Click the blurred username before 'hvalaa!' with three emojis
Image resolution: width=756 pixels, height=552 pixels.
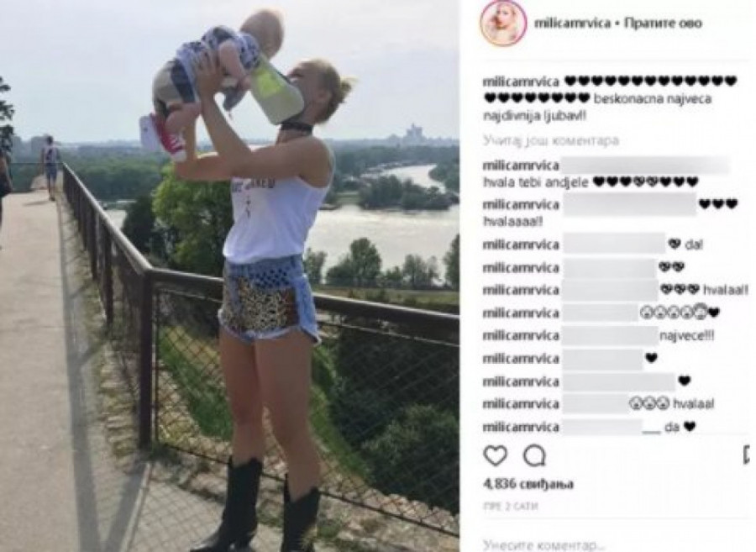point(611,290)
